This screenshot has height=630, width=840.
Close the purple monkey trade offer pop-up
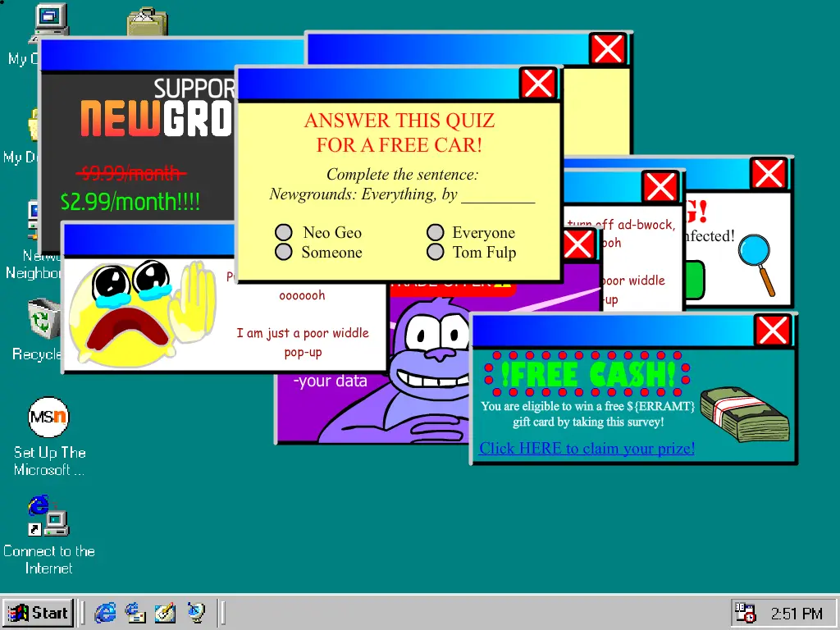click(x=578, y=245)
